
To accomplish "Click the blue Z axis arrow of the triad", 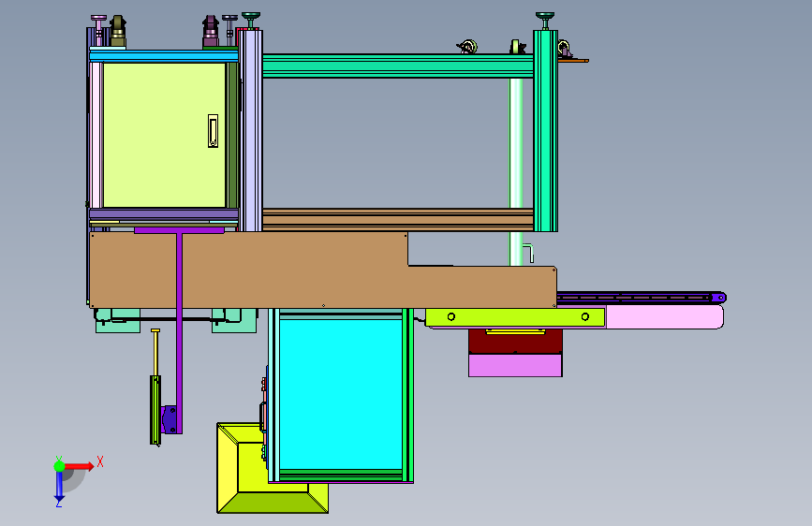I will pos(59,487).
